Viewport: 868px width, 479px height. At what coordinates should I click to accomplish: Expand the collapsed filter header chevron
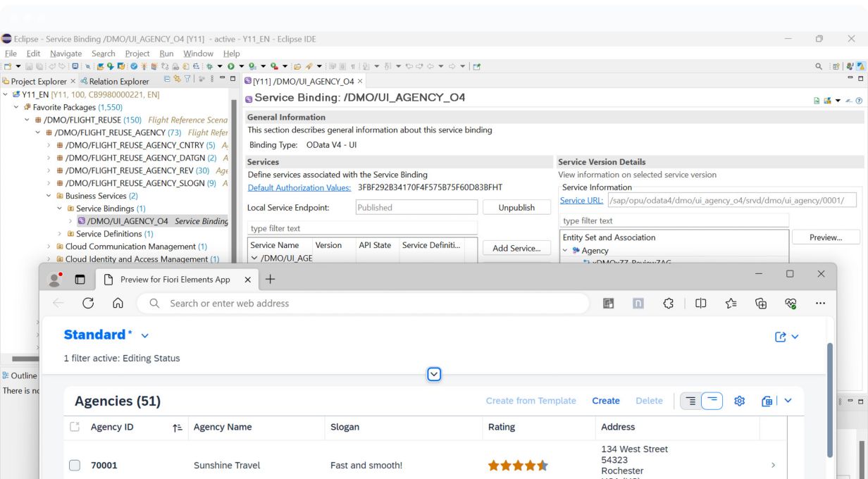point(435,375)
